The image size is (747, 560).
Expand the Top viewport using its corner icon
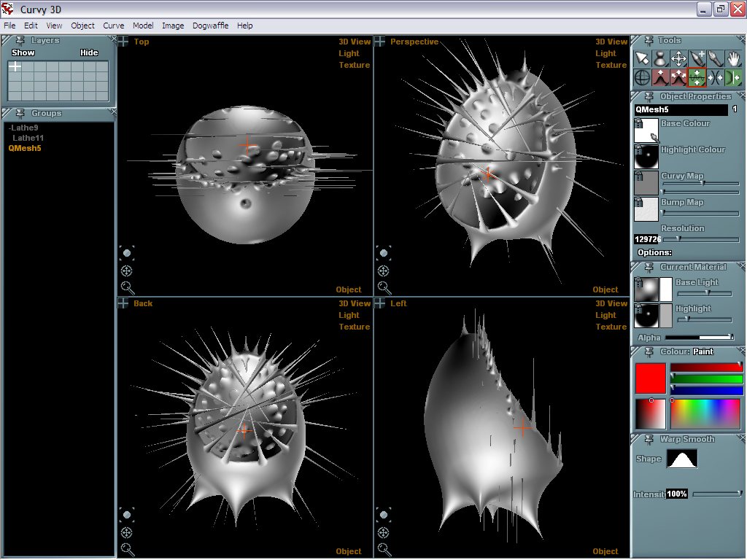click(123, 42)
